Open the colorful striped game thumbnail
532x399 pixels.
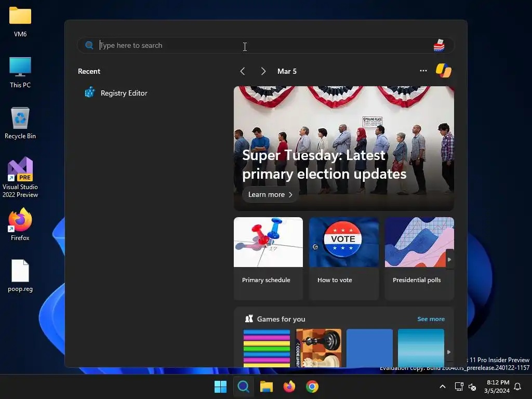point(267,348)
